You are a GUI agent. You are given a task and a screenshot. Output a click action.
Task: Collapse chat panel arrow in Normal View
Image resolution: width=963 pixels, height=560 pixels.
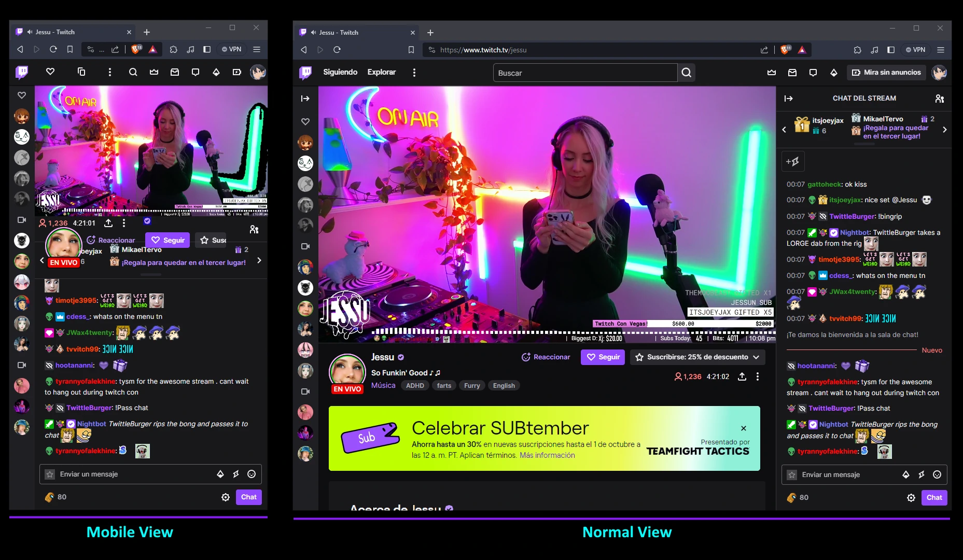[x=789, y=99]
